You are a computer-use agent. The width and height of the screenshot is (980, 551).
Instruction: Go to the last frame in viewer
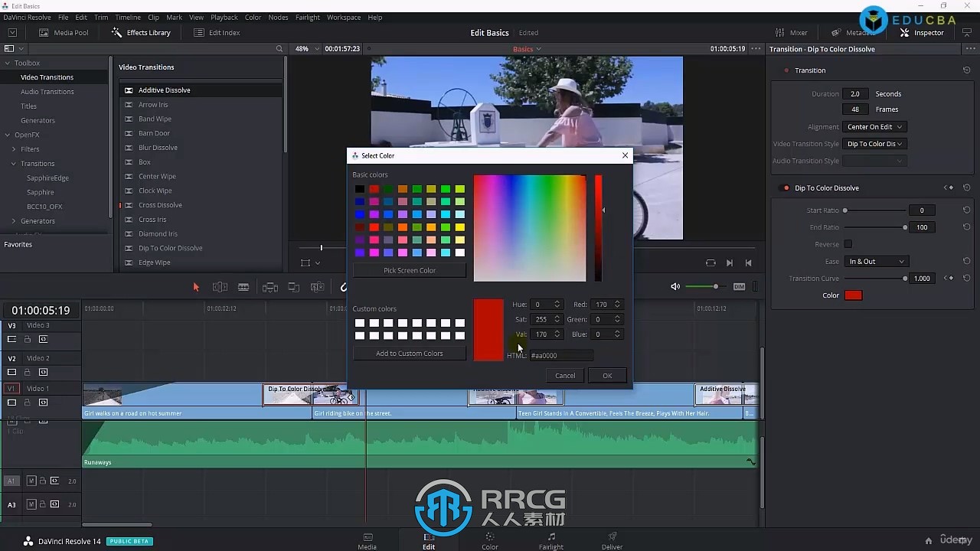748,262
